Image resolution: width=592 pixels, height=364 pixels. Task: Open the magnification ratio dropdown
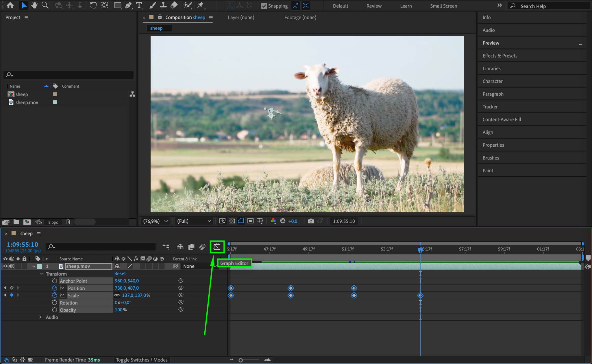click(x=156, y=221)
